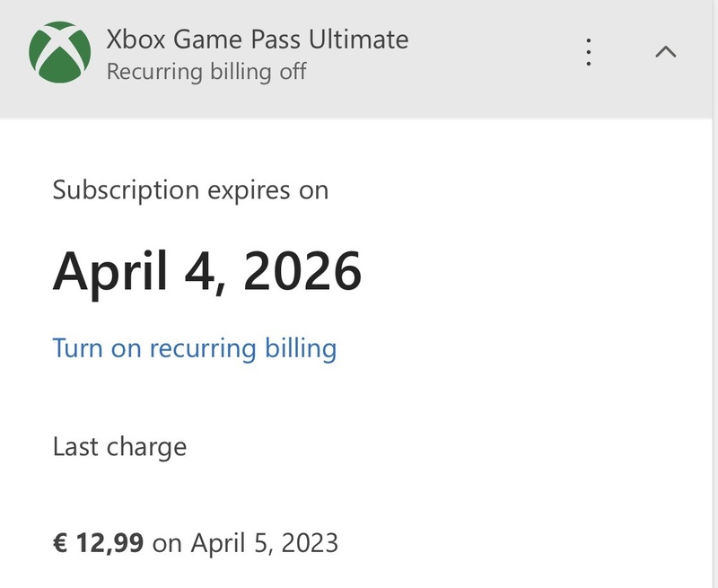Click the € 12,99 charge amount

coord(98,542)
